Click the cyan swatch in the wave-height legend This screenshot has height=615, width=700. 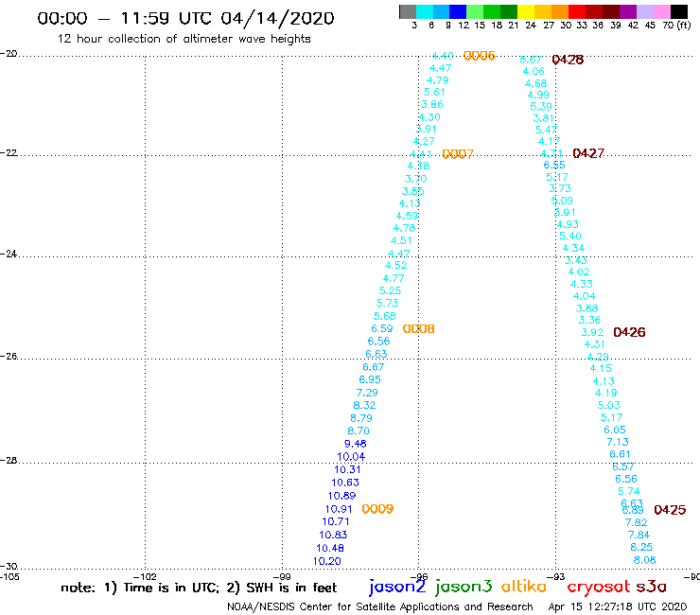coord(425,11)
